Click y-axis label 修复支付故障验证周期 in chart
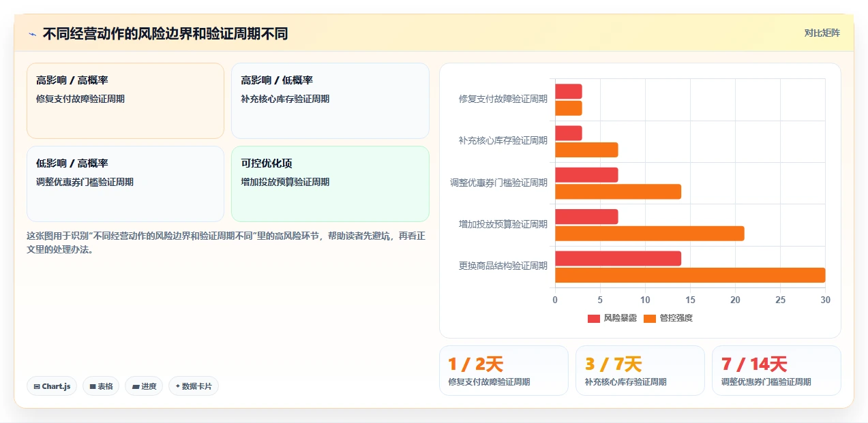868x423 pixels. tap(503, 99)
